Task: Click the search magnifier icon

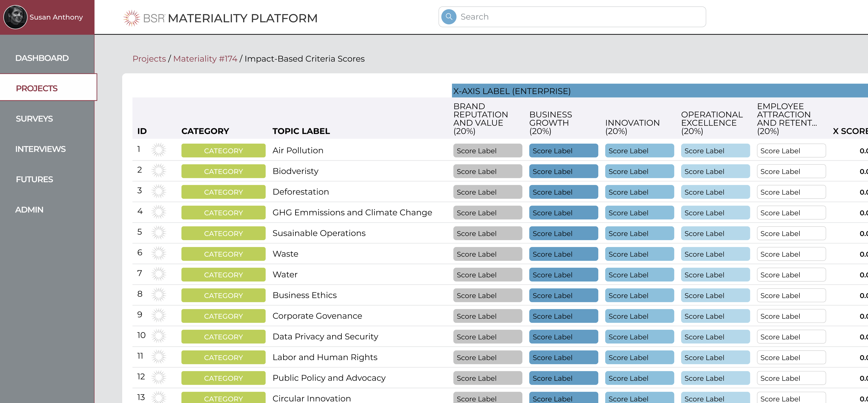Action: click(x=449, y=17)
